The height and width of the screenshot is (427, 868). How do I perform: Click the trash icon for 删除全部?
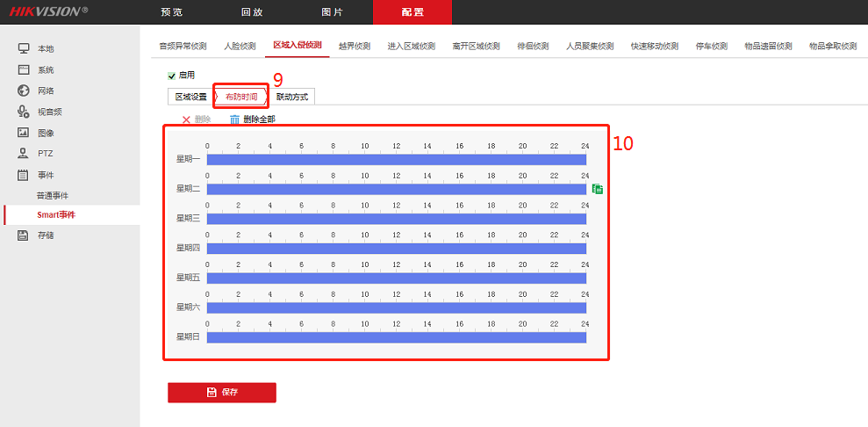tap(234, 119)
